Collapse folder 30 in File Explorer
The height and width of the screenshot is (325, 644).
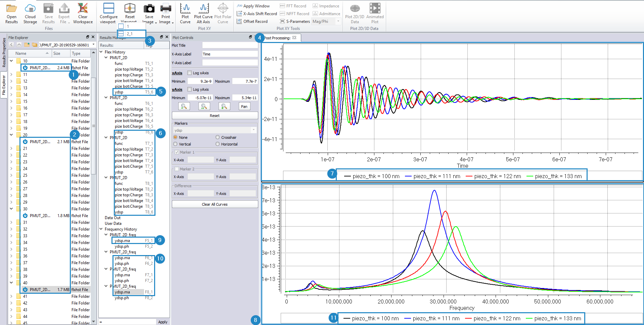coord(11,209)
